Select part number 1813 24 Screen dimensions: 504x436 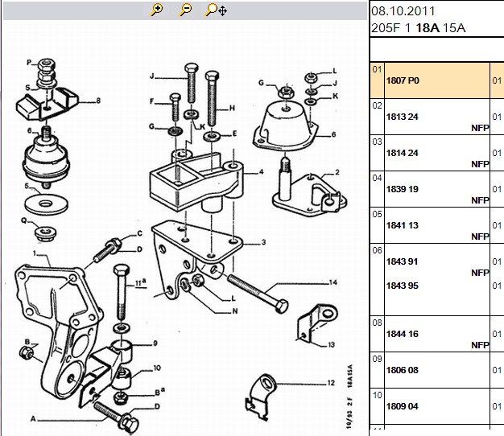pos(402,117)
